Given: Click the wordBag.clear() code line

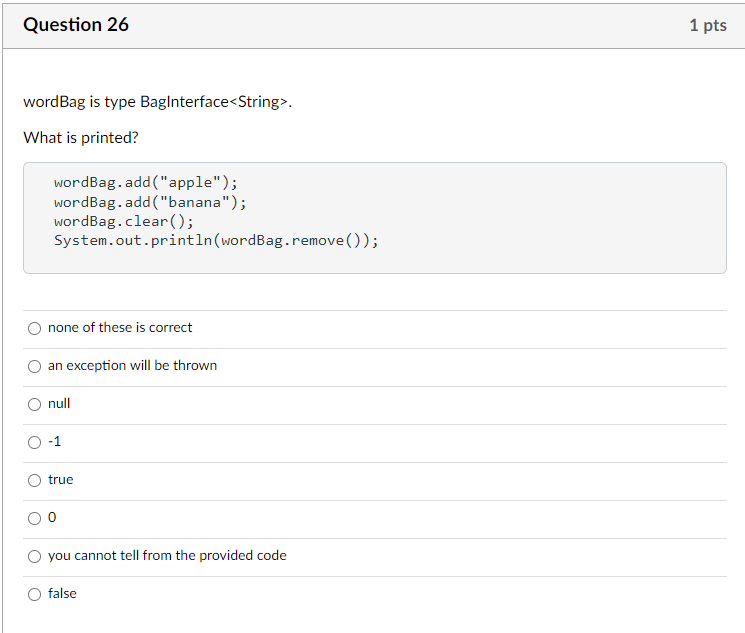Looking at the screenshot, I should (x=124, y=221).
